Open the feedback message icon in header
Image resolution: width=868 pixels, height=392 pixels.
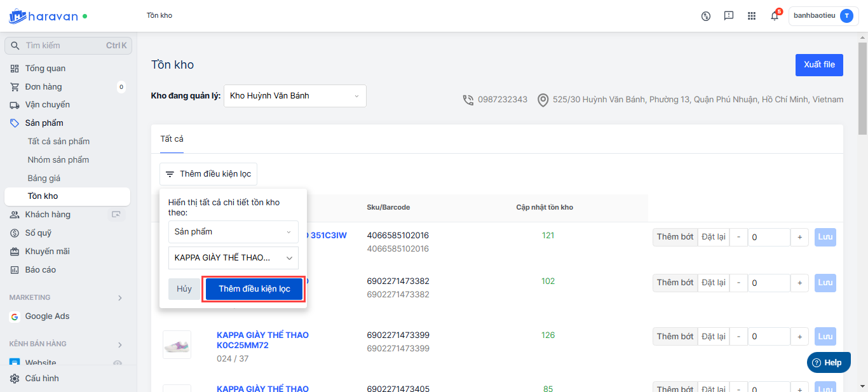pyautogui.click(x=729, y=16)
